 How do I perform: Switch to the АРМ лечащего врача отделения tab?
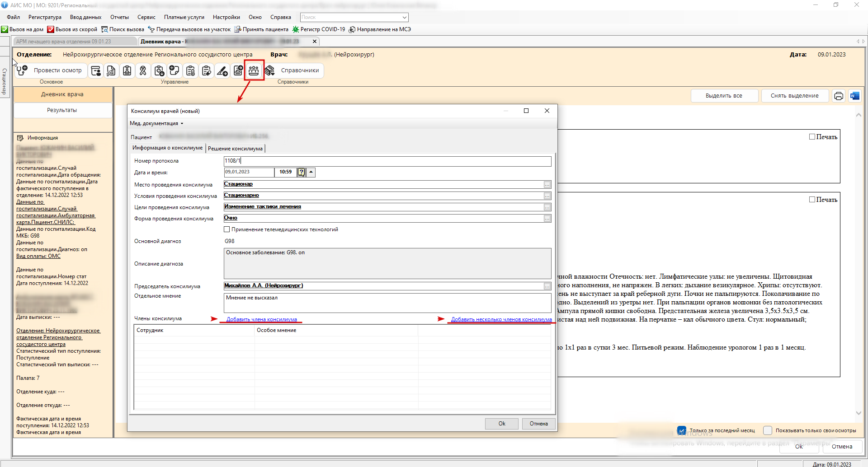click(75, 41)
